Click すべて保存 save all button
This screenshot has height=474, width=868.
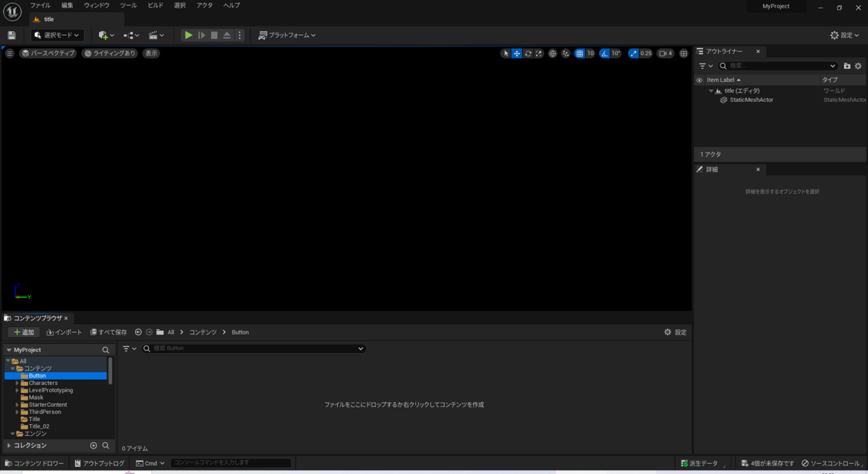point(109,332)
